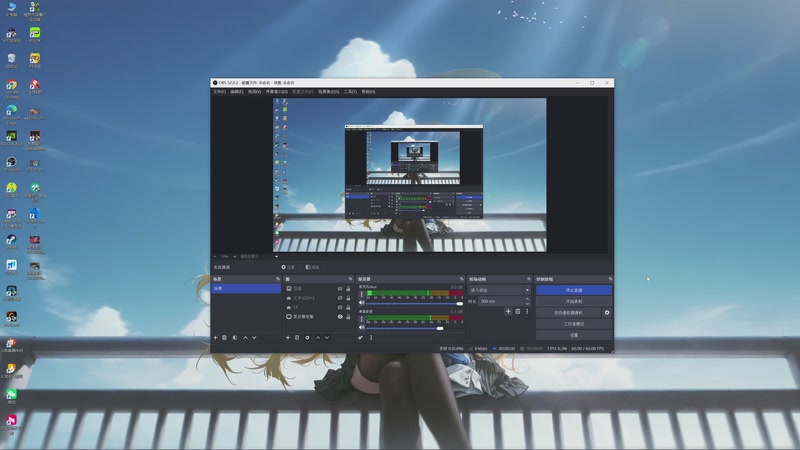Move the scene up using the Scenes panel up arrow
The height and width of the screenshot is (450, 800).
pos(245,337)
